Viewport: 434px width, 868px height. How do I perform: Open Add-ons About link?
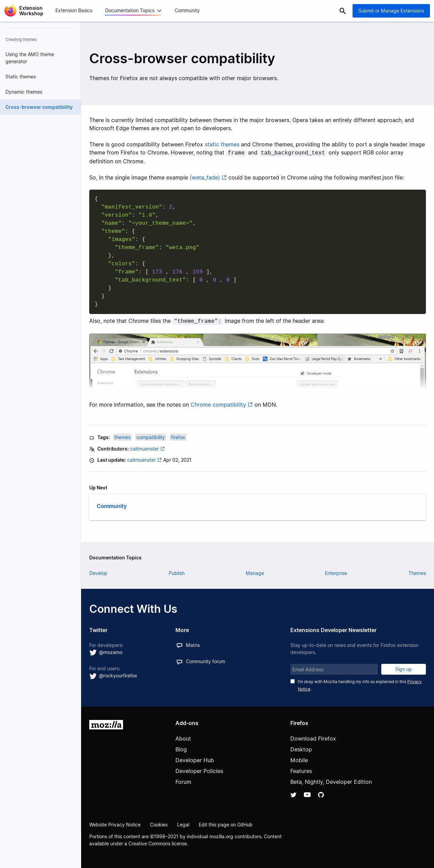click(183, 739)
